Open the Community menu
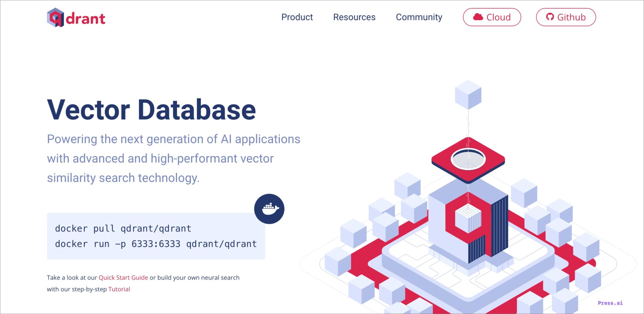 419,17
